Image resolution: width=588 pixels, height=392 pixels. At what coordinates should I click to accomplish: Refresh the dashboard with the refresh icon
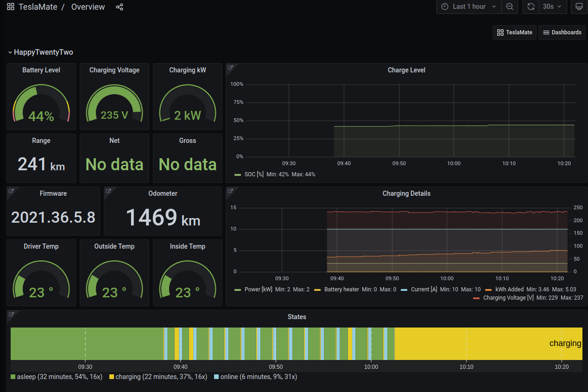[531, 6]
